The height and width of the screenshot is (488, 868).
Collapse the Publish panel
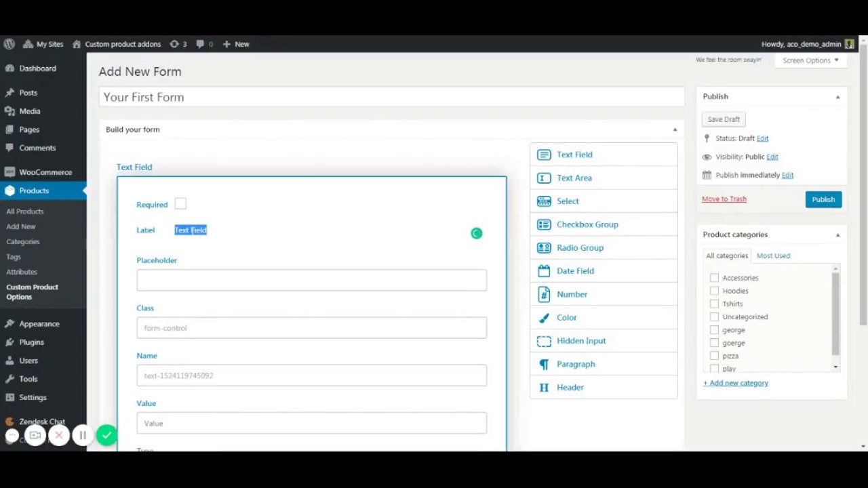837,97
